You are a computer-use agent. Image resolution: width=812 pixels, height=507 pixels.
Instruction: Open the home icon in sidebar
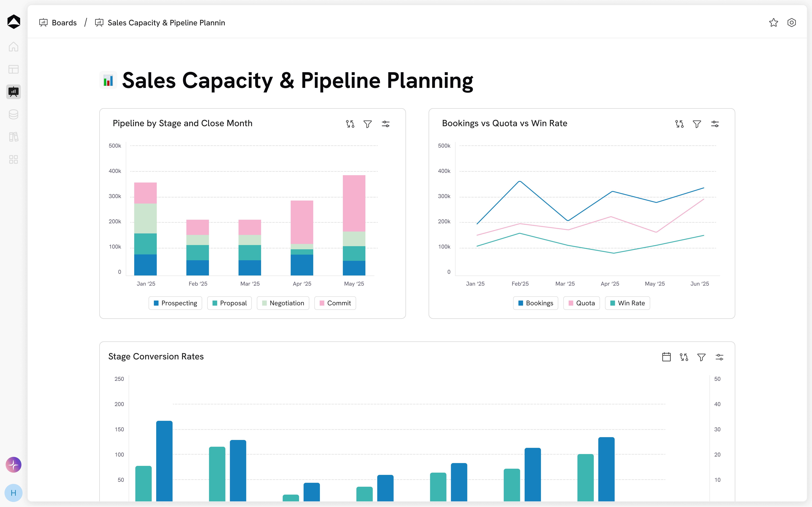[x=13, y=47]
